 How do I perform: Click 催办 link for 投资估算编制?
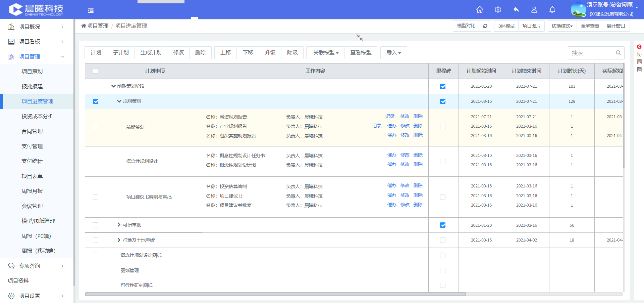click(x=391, y=185)
